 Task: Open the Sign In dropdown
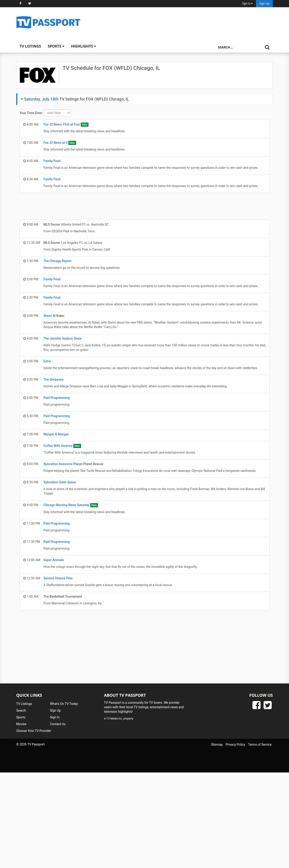(x=247, y=4)
